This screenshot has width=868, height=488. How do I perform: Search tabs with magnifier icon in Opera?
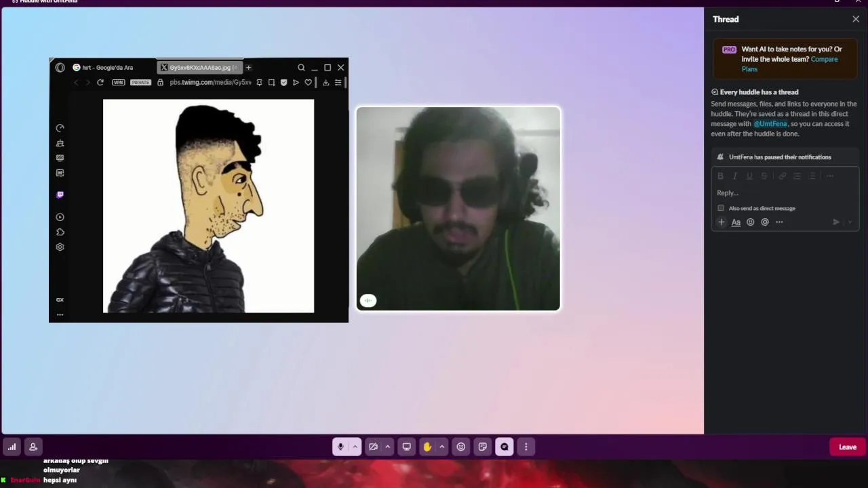pyautogui.click(x=301, y=68)
